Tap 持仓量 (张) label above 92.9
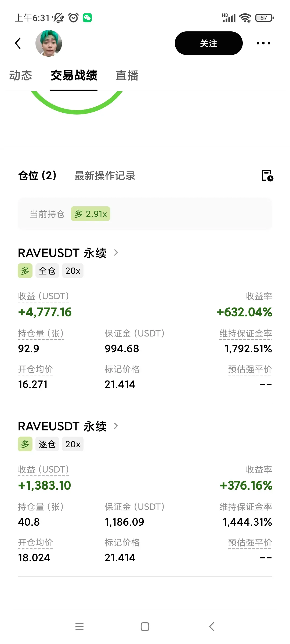This screenshot has height=644, width=290. click(41, 334)
